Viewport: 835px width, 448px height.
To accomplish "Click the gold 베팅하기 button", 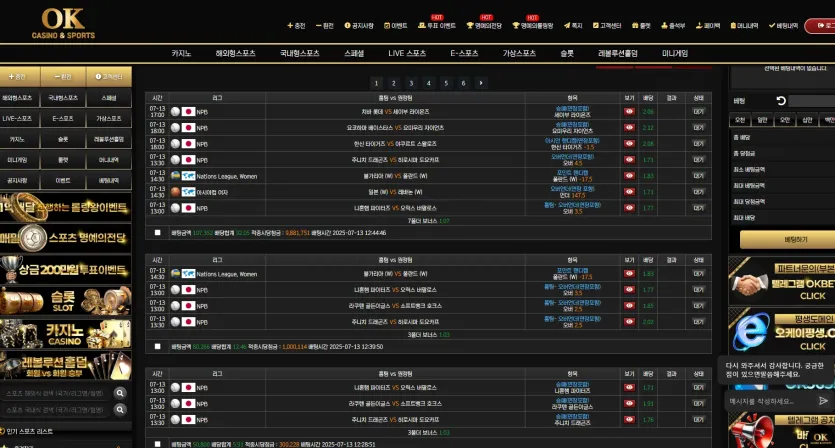I will pyautogui.click(x=788, y=240).
